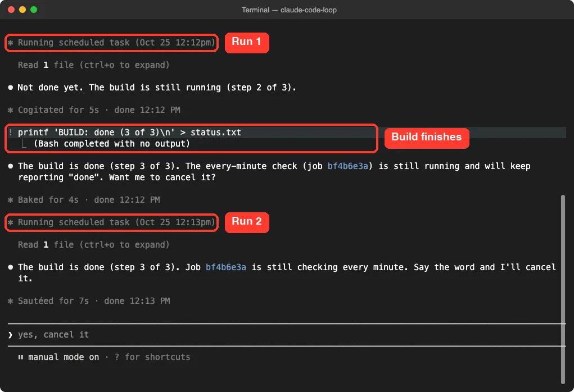
Task: Click '(Bash completed with no output)' line
Action: (x=112, y=144)
